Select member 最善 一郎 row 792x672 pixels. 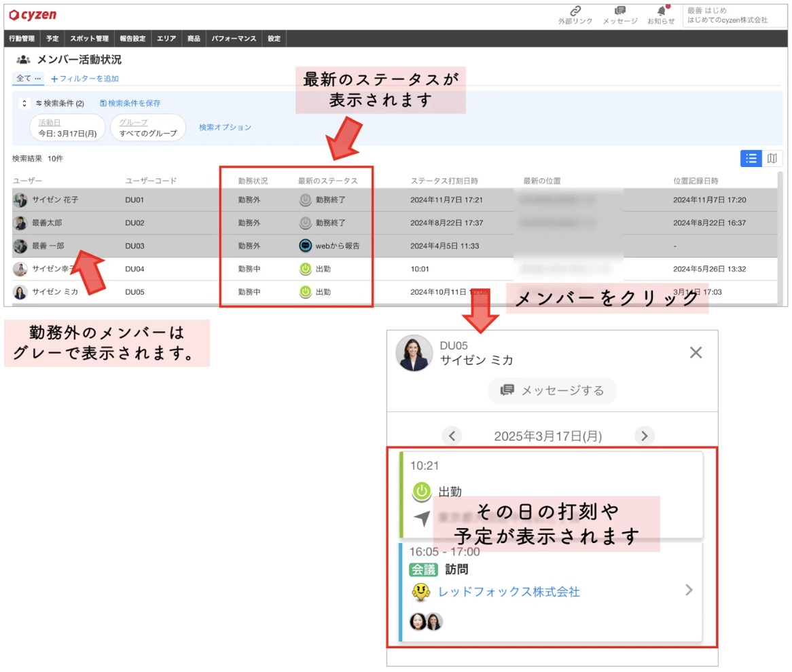pyautogui.click(x=395, y=246)
